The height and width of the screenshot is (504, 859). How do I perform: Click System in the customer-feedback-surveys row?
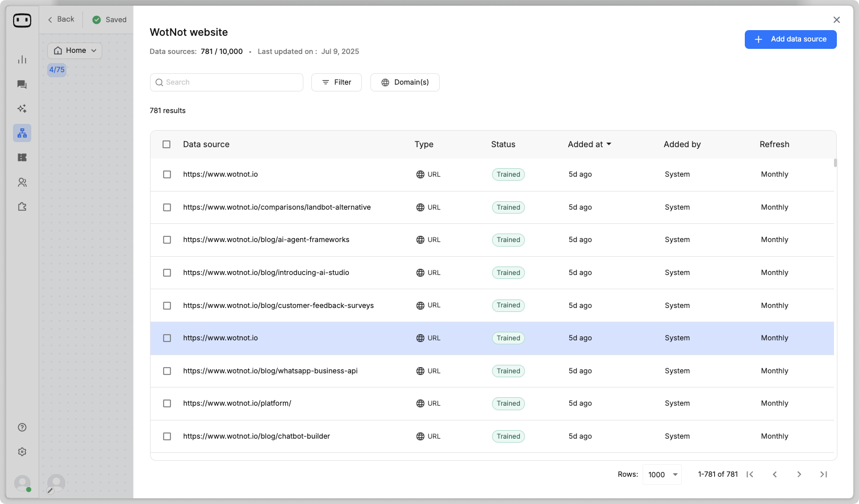(677, 306)
